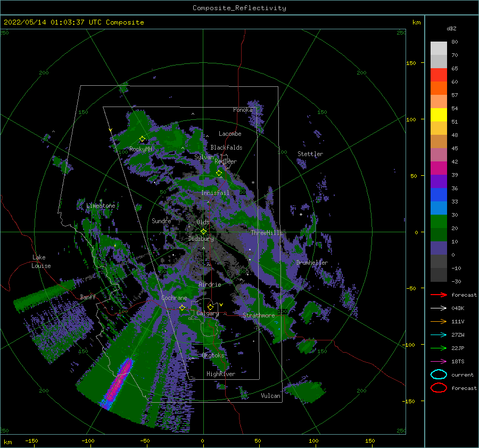Click the Didsbury city label

click(201, 239)
